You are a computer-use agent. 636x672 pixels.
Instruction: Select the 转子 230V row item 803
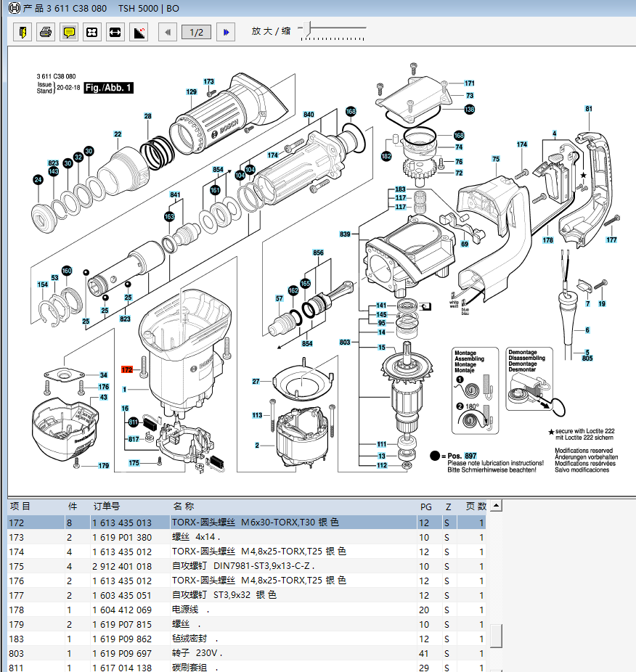point(247,654)
